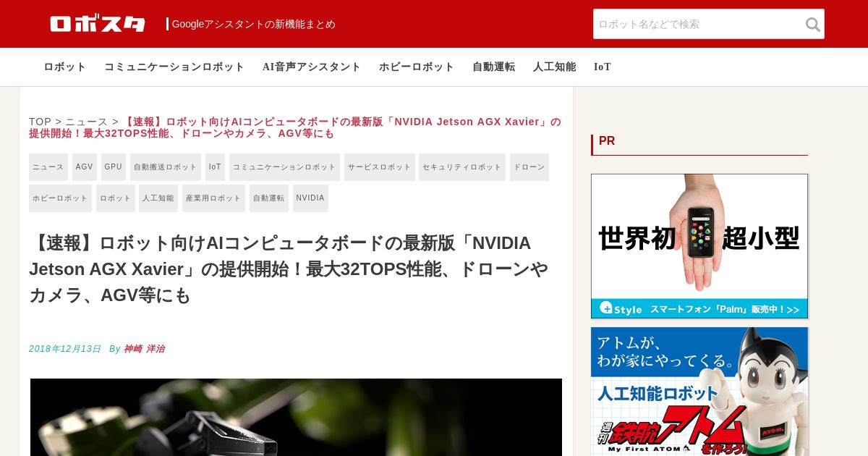Click the red breadcrumb article title
Image resolution: width=868 pixels, height=456 pixels.
[295, 127]
